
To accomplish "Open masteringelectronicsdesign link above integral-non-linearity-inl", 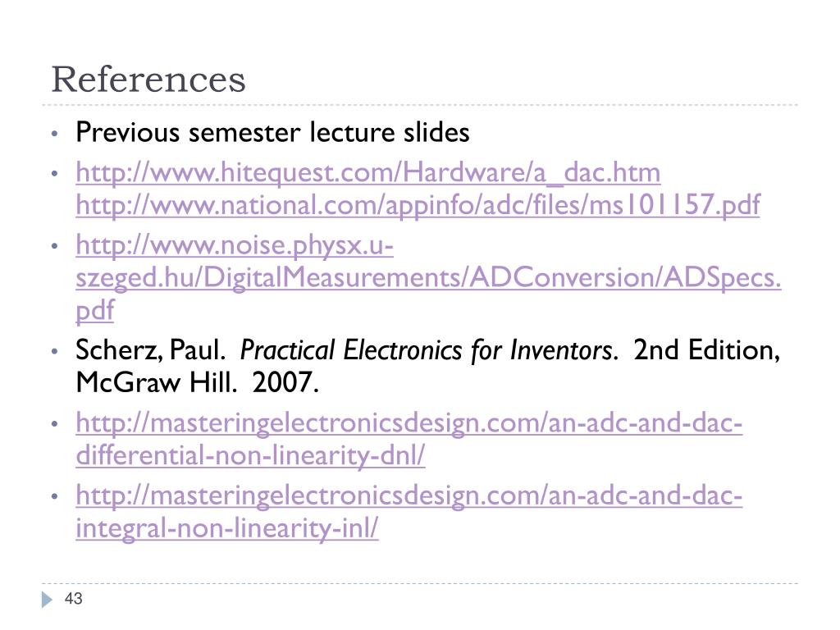I will click(x=409, y=495).
